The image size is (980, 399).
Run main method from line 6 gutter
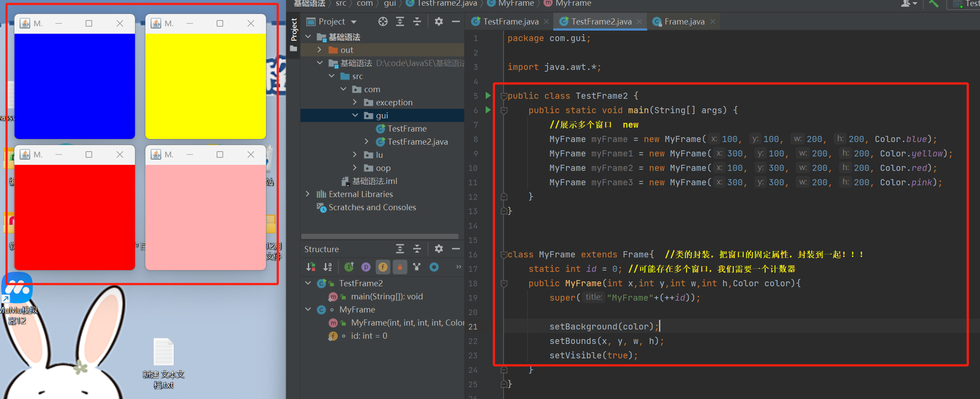[488, 110]
